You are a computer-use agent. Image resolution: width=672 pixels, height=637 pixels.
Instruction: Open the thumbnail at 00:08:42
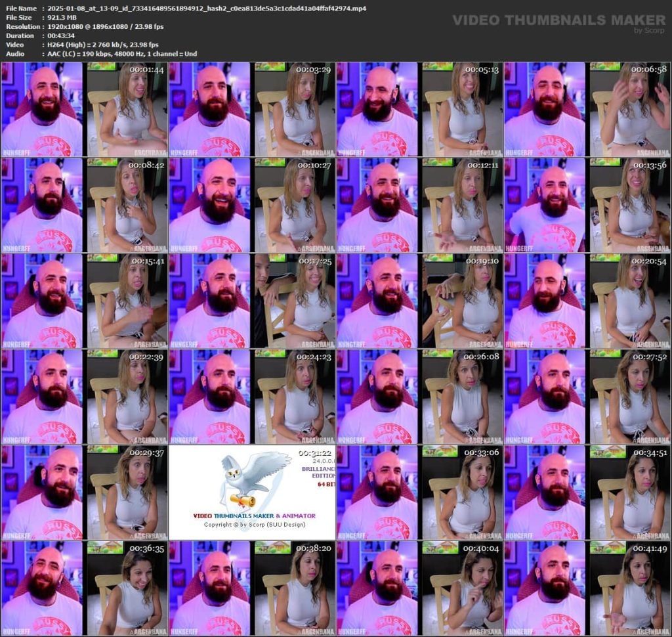click(x=85, y=205)
